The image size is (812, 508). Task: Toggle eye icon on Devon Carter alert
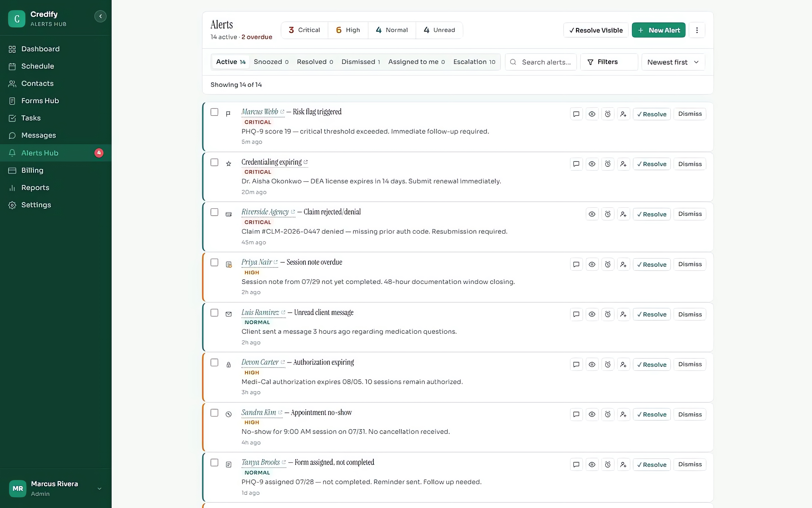[592, 364]
